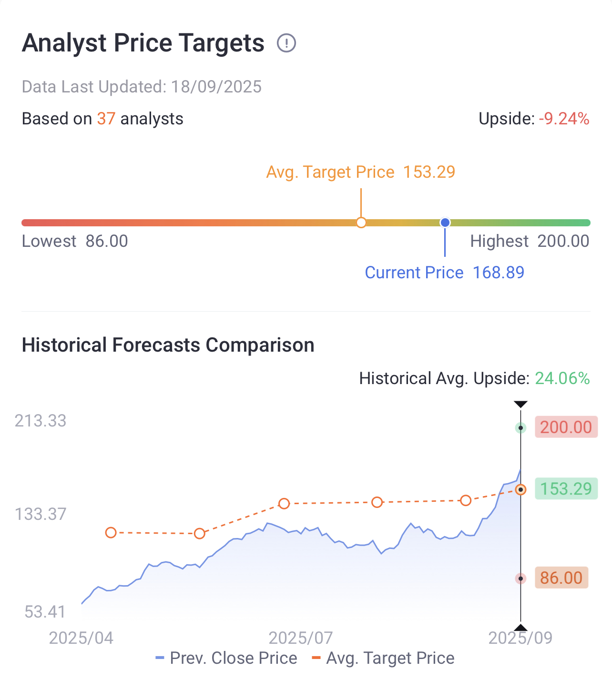The width and height of the screenshot is (612, 700).
Task: Click the 86.00 orange price label
Action: (x=561, y=578)
